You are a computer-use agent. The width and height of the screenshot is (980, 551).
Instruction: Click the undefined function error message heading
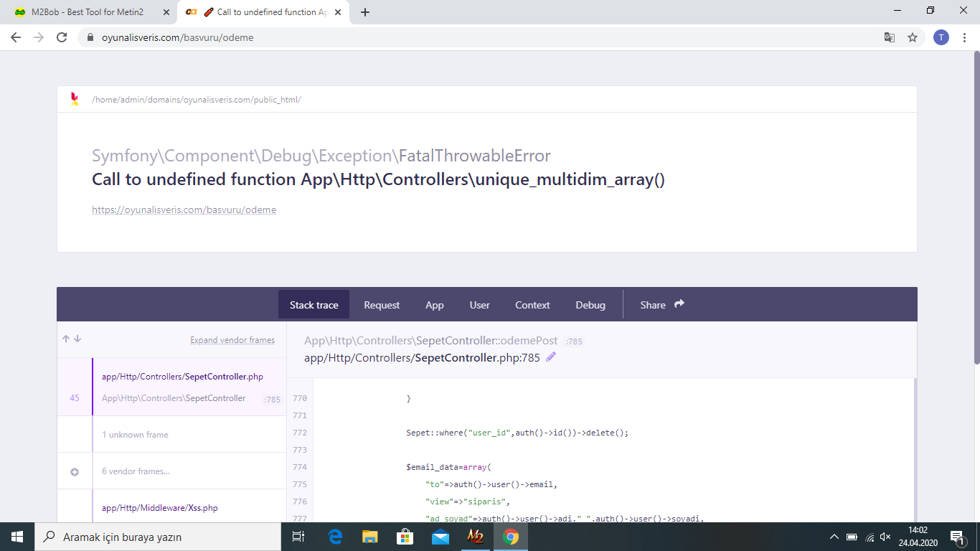[x=379, y=179]
